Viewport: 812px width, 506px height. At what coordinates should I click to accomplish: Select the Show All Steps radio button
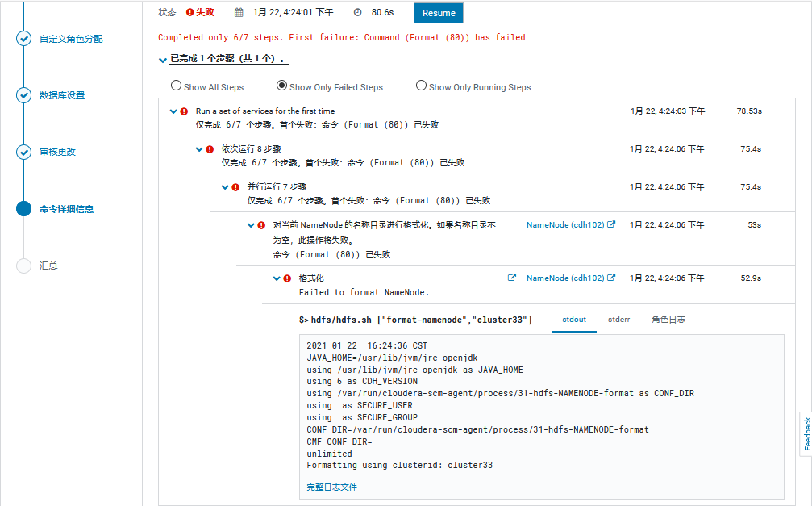click(x=176, y=86)
